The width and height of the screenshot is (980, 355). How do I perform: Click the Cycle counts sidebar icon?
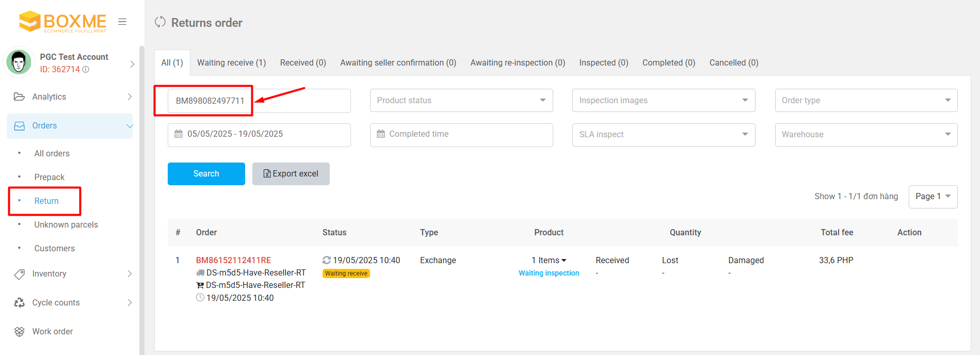20,303
